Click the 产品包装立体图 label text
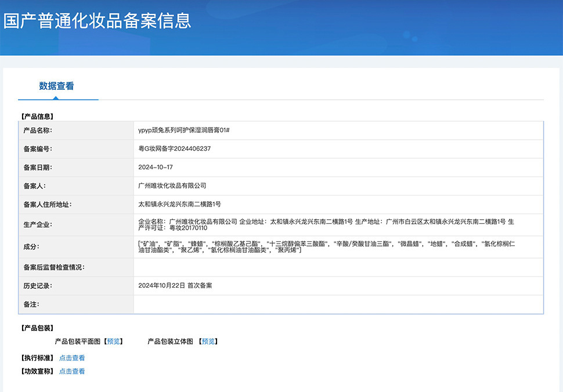This screenshot has height=392, width=563. 170,342
